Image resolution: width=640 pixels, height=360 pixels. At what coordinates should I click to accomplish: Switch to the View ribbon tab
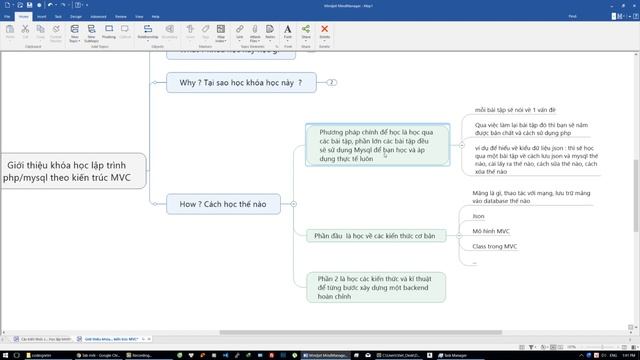tap(139, 17)
